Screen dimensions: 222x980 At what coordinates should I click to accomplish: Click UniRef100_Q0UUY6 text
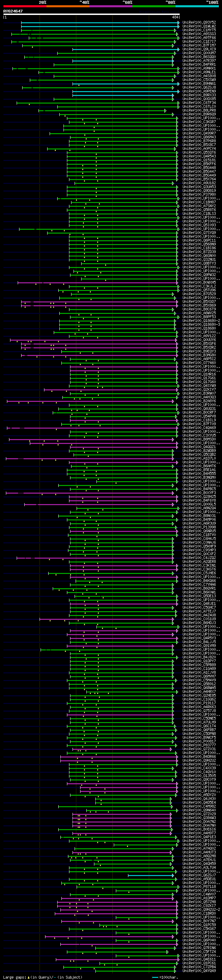(x=199, y=340)
